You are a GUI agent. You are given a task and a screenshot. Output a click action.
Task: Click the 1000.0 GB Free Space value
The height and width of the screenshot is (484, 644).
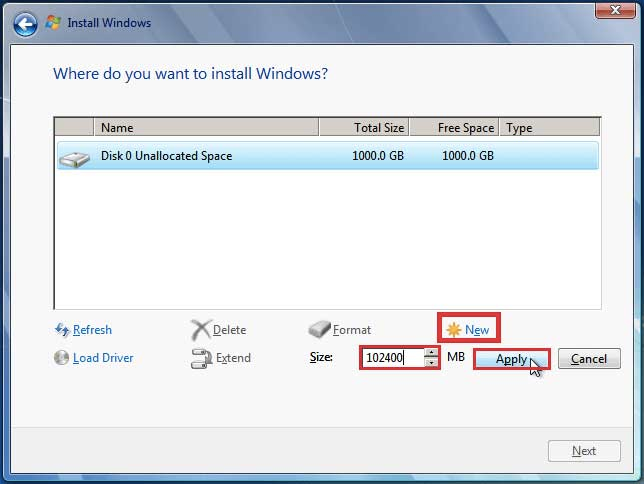tap(468, 156)
